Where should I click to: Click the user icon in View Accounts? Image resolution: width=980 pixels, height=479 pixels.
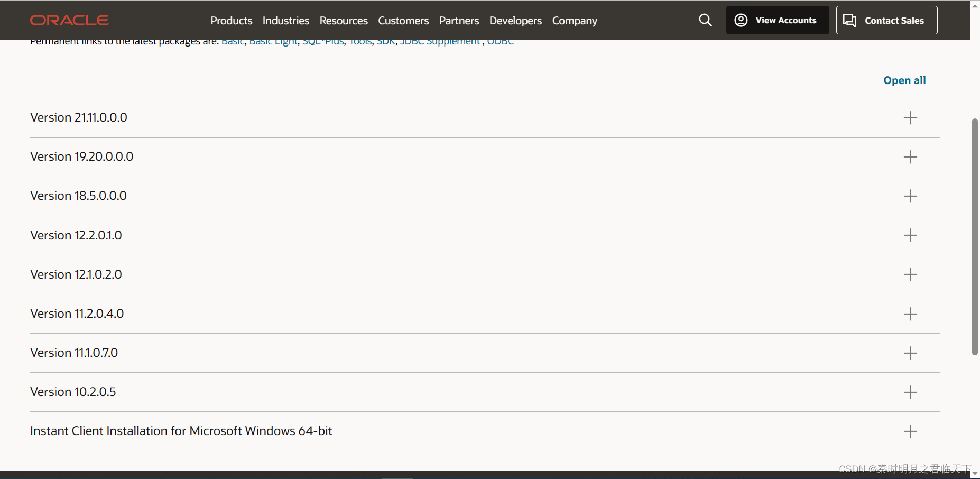741,20
